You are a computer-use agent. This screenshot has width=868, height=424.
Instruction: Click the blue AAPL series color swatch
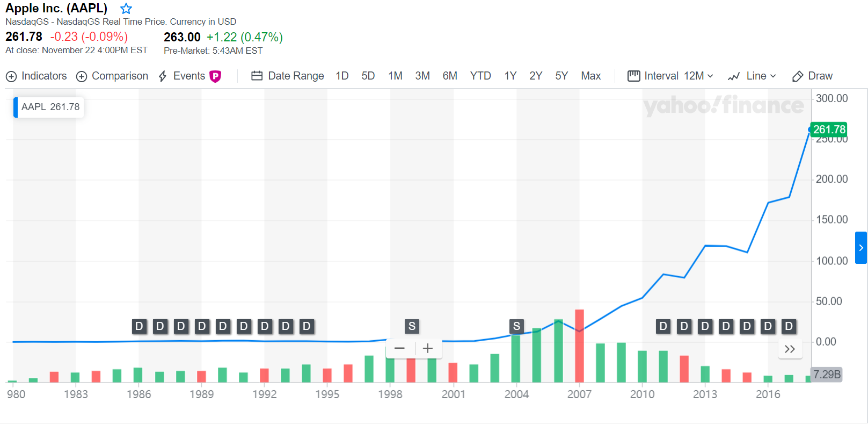point(16,107)
